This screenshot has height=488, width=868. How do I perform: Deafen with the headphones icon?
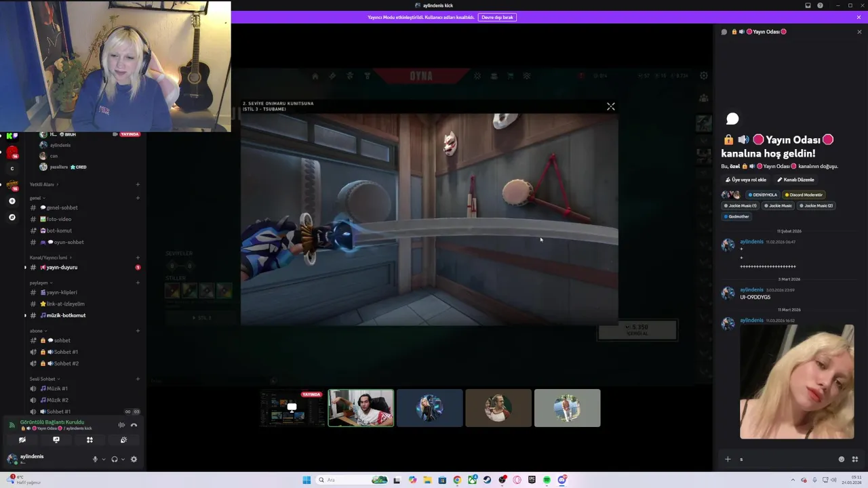[x=114, y=460]
